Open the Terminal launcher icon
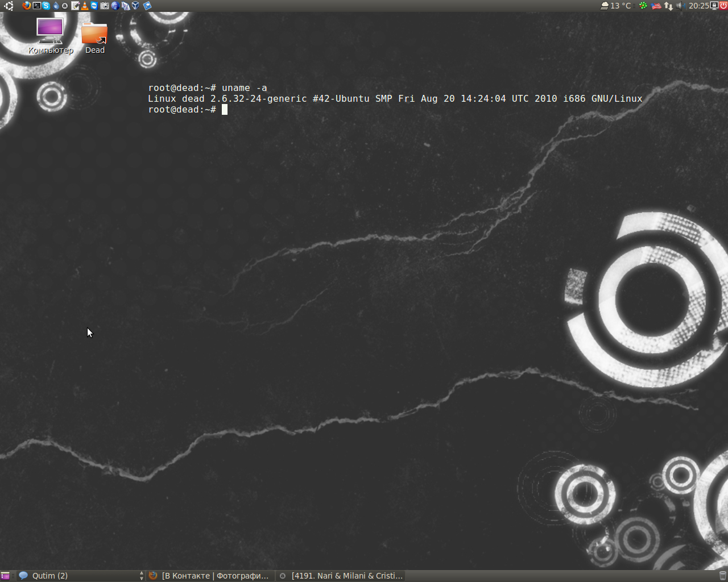Screen dimensions: 728x582 pos(37,6)
